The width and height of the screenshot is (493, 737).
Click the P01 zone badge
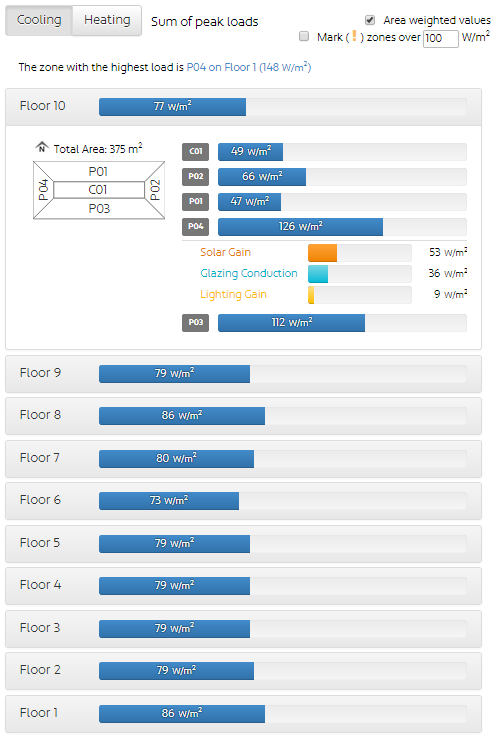tap(196, 202)
